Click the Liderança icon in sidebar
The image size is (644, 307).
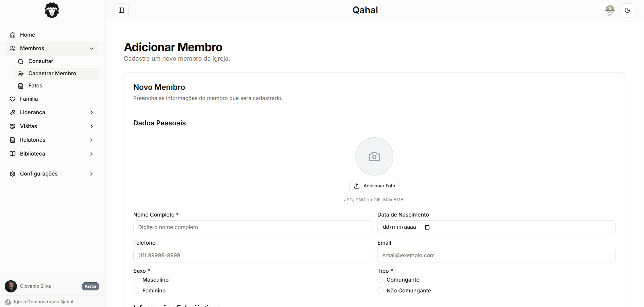pyautogui.click(x=13, y=112)
